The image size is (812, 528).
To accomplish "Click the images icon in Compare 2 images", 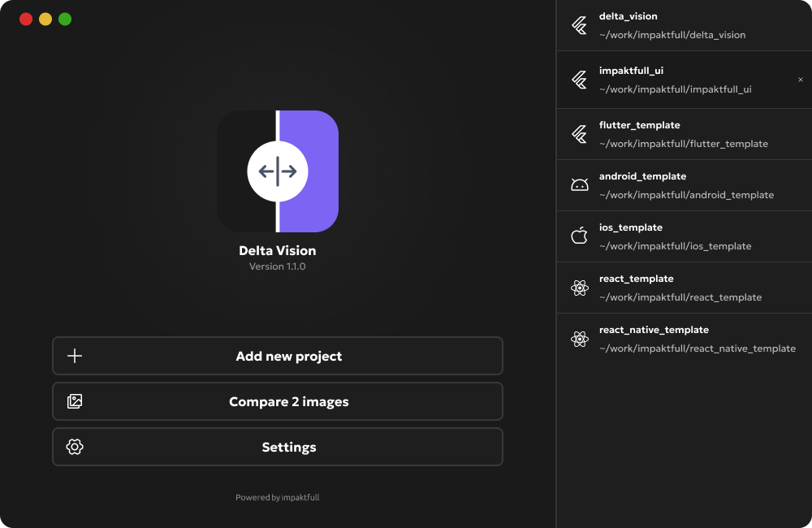I will (75, 401).
